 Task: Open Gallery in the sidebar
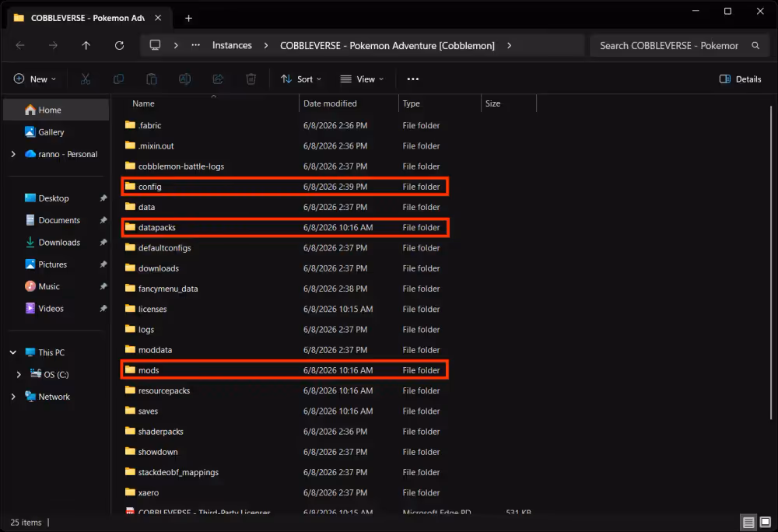[x=55, y=132]
